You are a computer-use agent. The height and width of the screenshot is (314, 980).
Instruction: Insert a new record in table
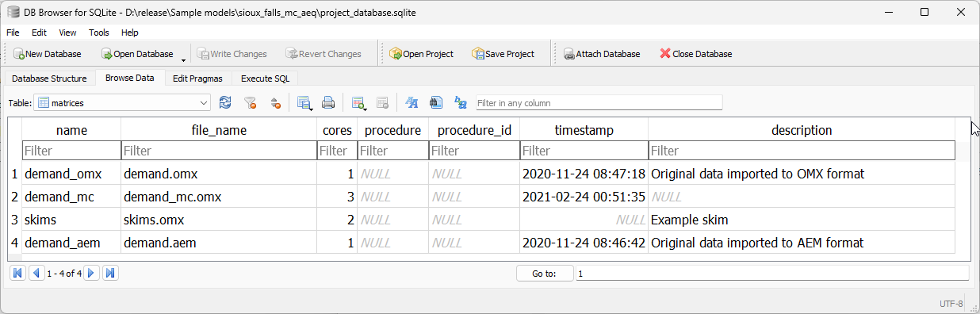[358, 102]
